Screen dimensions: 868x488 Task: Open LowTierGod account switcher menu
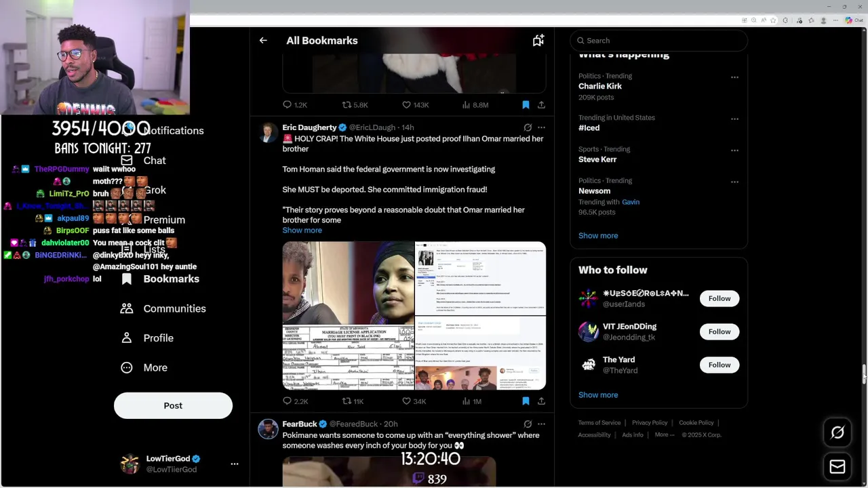pos(235,464)
